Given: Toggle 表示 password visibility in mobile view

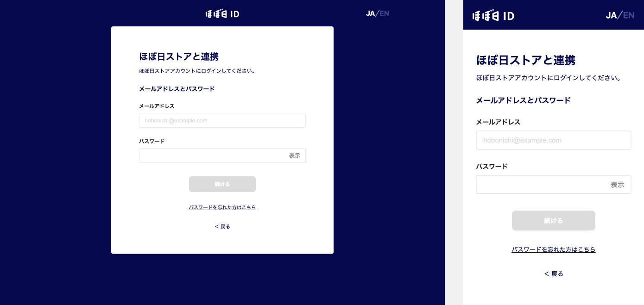Looking at the screenshot, I should click(618, 185).
